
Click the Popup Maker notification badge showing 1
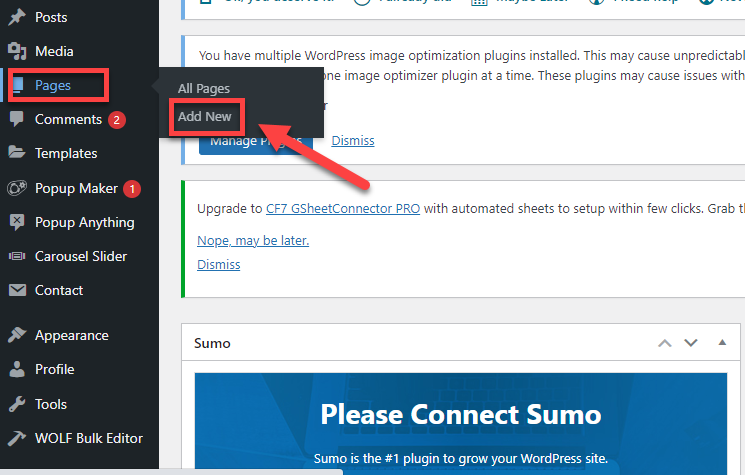132,189
